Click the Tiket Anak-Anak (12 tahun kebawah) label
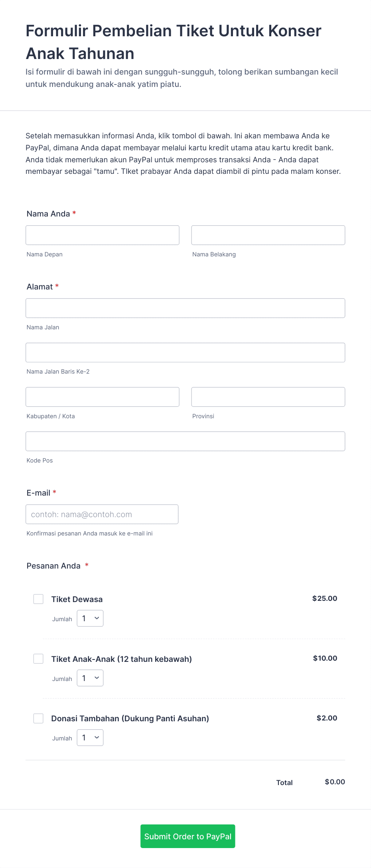Screen dimensions: 371x868 coord(122,659)
